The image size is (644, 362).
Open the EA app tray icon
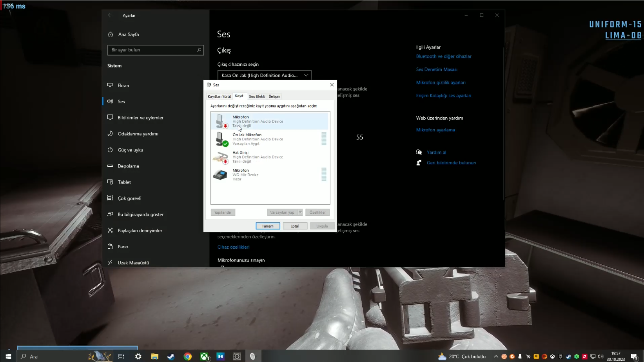click(x=544, y=357)
